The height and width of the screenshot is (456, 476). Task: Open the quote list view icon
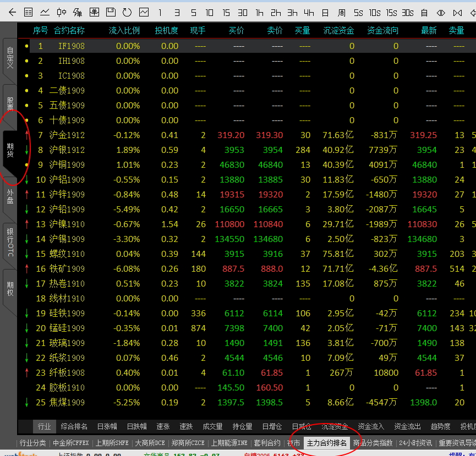29,12
